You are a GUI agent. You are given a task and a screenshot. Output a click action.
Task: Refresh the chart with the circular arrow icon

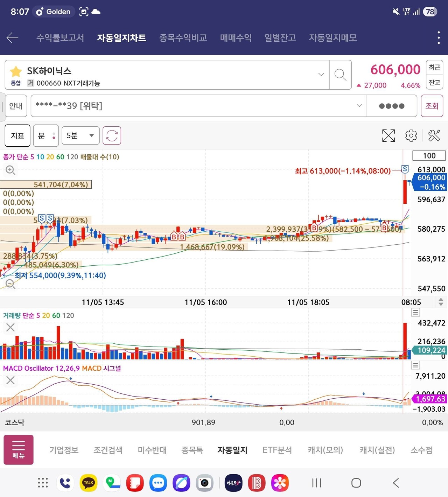(x=111, y=135)
